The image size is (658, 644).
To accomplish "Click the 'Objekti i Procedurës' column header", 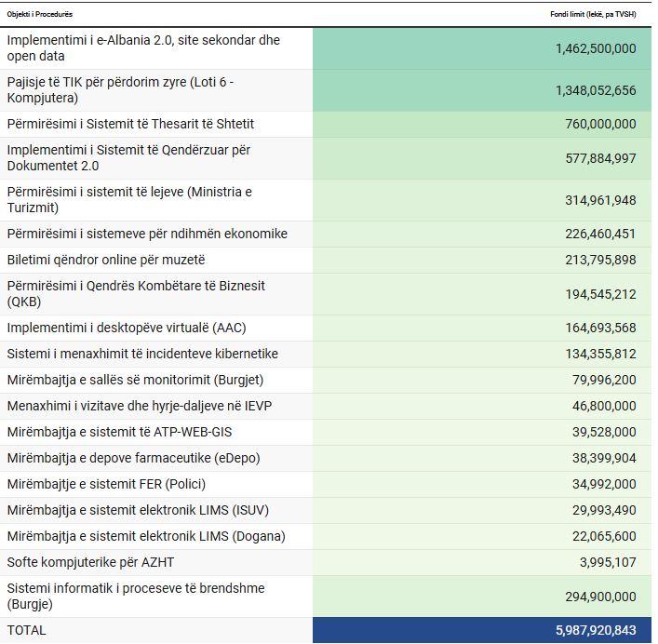I will 39,15.
